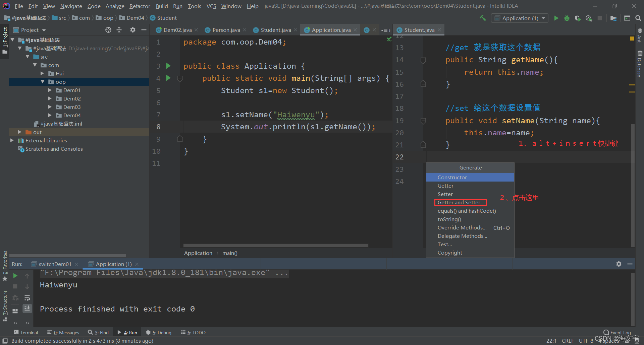
Task: Fold setName method at line 19
Action: point(423,121)
